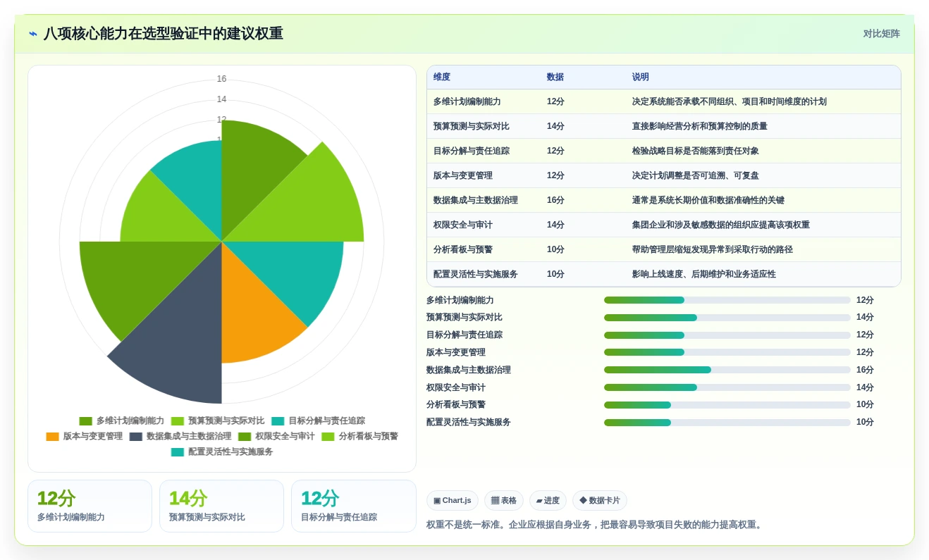Image resolution: width=929 pixels, height=560 pixels.
Task: Click the 表格 tag chip
Action: click(504, 501)
